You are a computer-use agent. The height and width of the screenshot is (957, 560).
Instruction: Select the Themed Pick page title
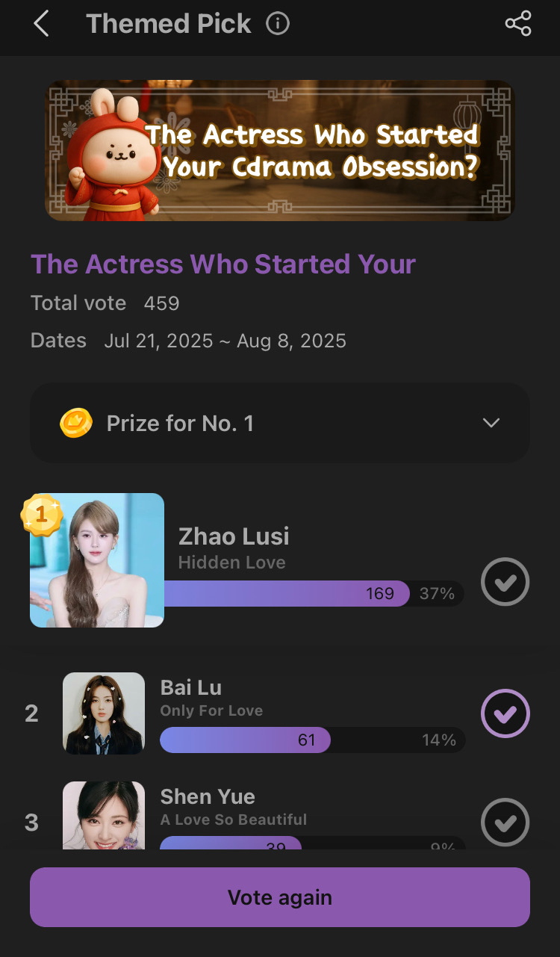point(169,24)
